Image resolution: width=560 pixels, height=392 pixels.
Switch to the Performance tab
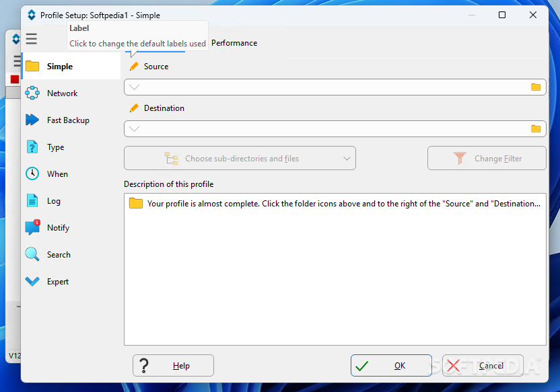234,43
